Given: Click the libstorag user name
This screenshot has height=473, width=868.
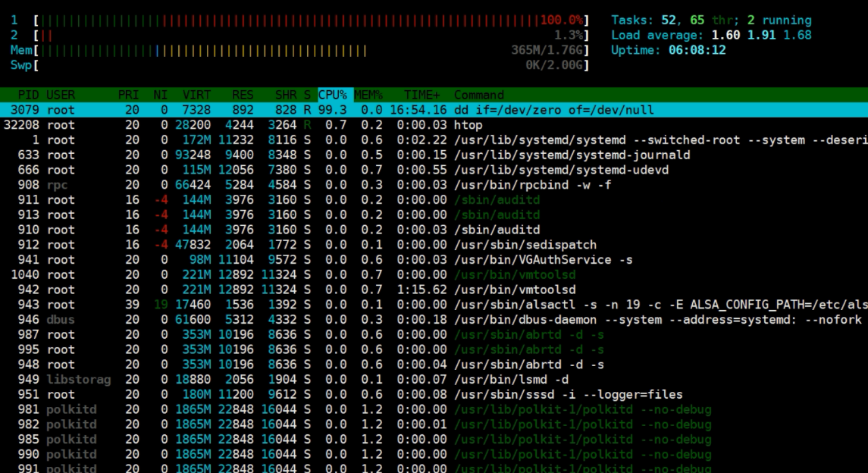Looking at the screenshot, I should [x=79, y=379].
